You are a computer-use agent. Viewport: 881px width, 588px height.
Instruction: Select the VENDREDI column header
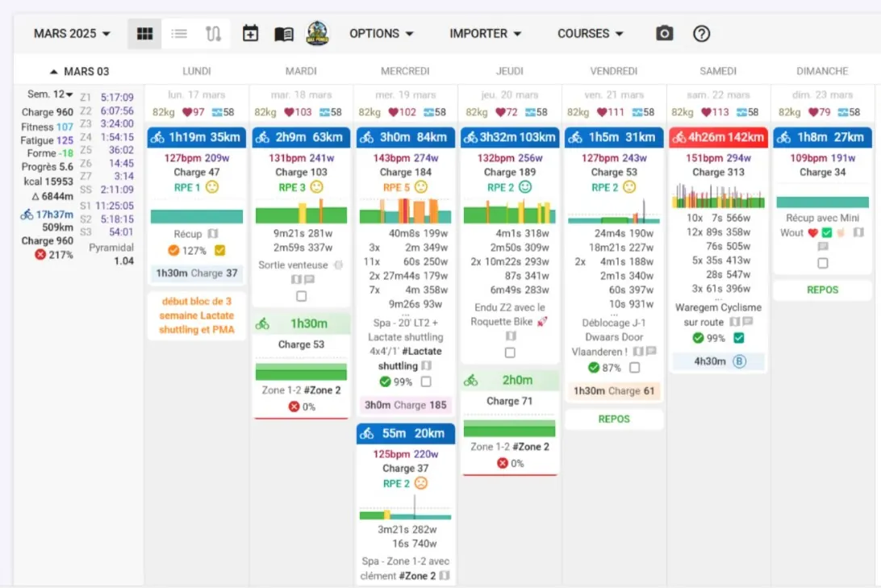click(613, 71)
